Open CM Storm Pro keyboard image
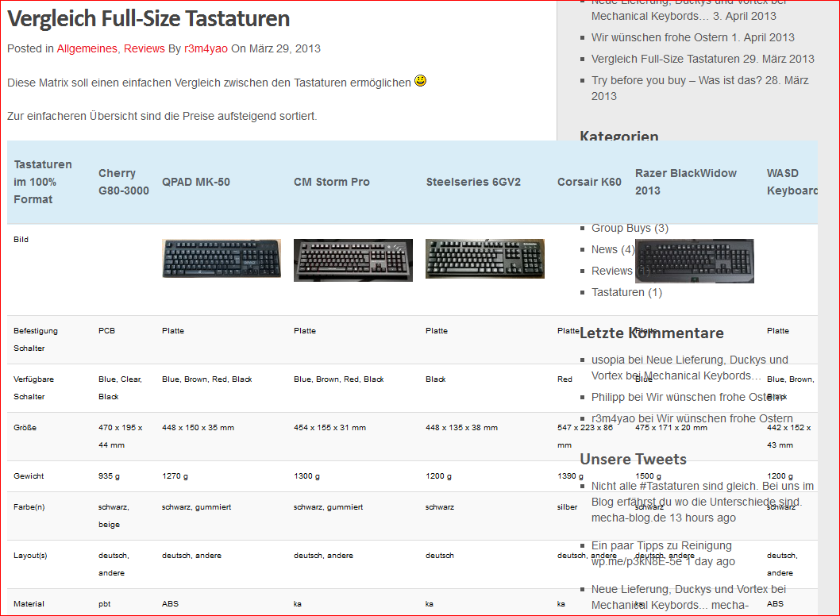The image size is (840, 616). (353, 260)
